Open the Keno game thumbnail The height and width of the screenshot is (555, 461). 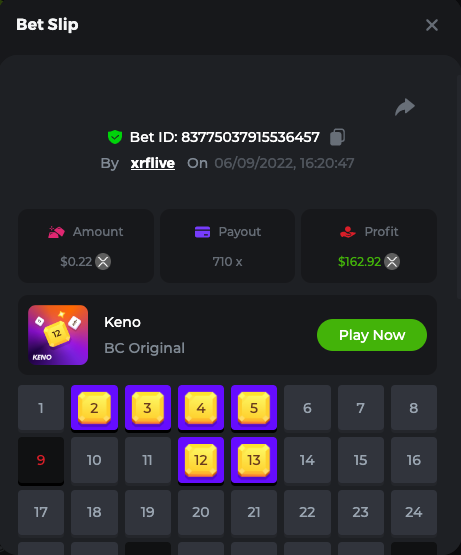coord(58,335)
